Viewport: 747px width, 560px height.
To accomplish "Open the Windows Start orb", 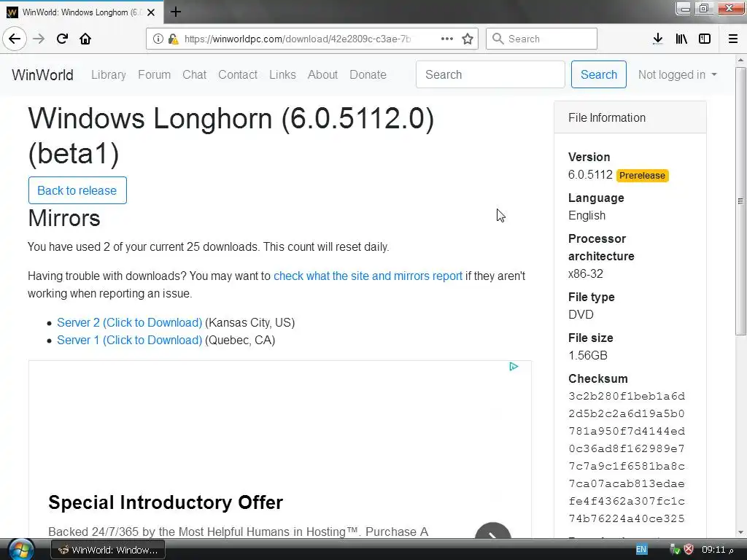I will (21, 550).
